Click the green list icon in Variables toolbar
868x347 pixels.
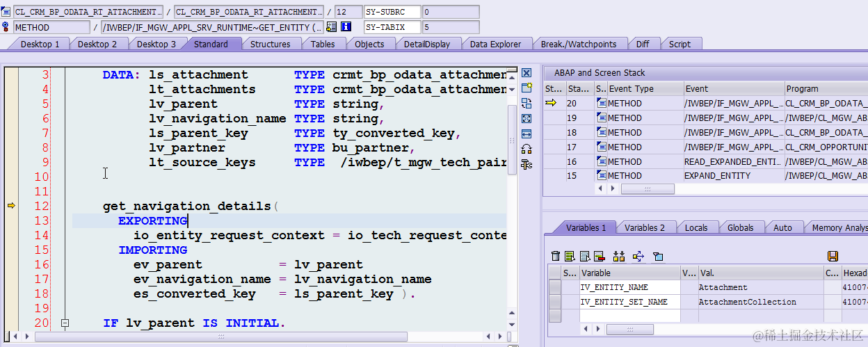[x=570, y=256]
